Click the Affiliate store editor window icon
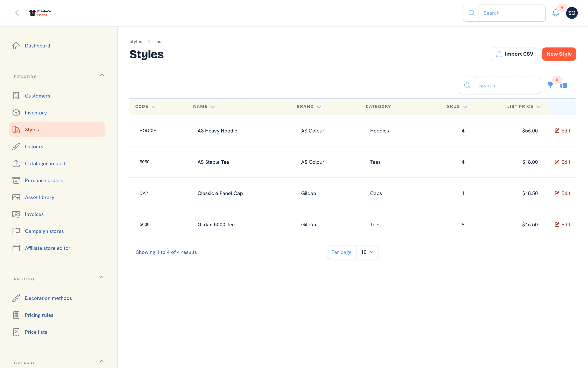The height and width of the screenshot is (368, 588). point(16,248)
